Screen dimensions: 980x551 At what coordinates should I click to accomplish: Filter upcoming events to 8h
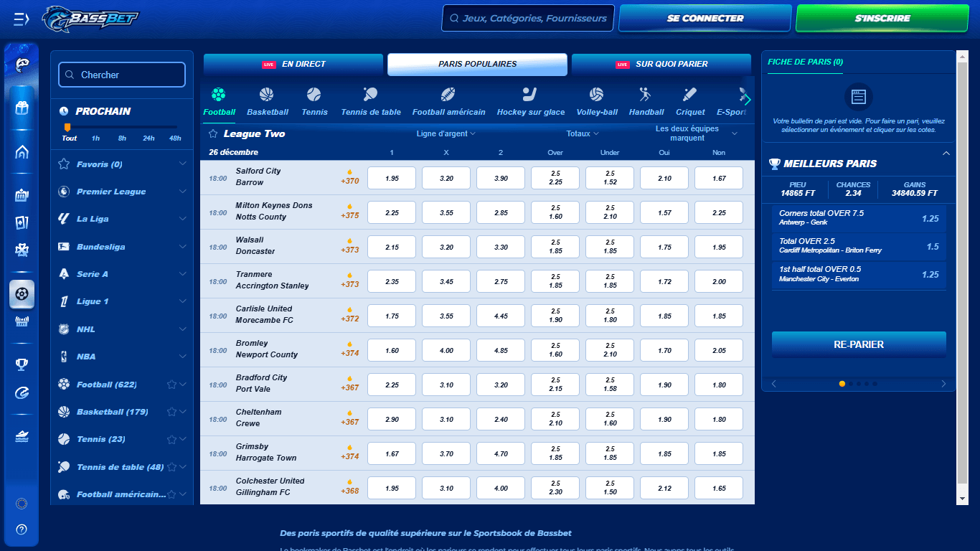tap(122, 138)
